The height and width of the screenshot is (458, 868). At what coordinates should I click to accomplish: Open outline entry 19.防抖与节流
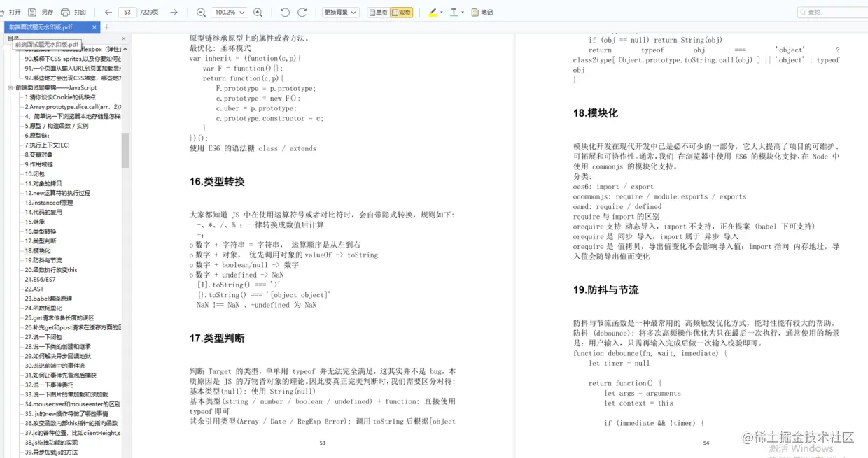point(43,260)
